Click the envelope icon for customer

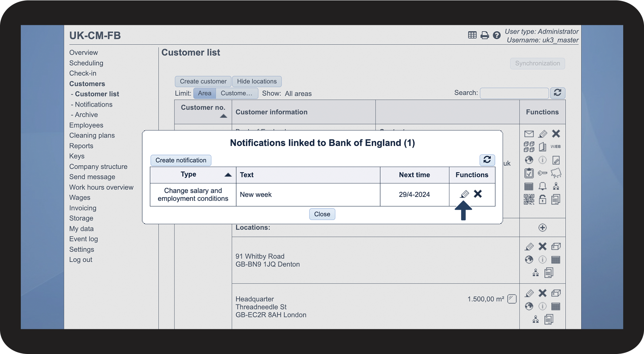pyautogui.click(x=529, y=134)
